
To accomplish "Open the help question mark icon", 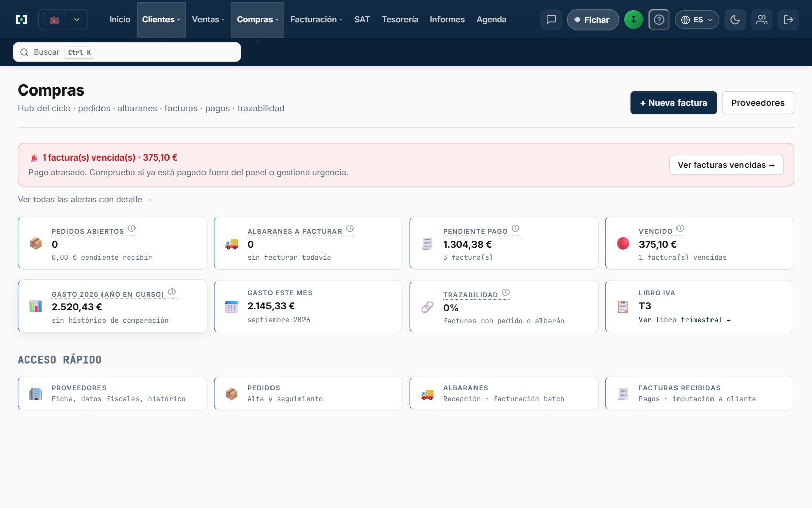I will click(x=659, y=20).
